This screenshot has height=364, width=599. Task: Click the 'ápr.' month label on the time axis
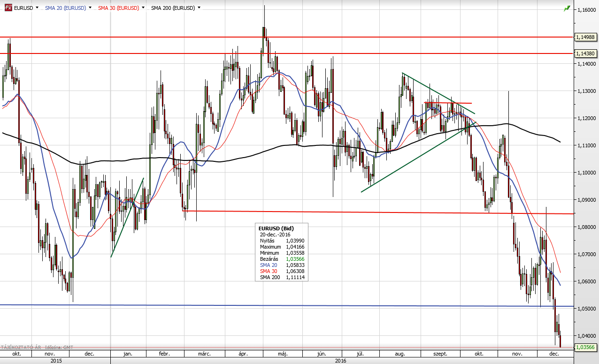click(x=243, y=354)
